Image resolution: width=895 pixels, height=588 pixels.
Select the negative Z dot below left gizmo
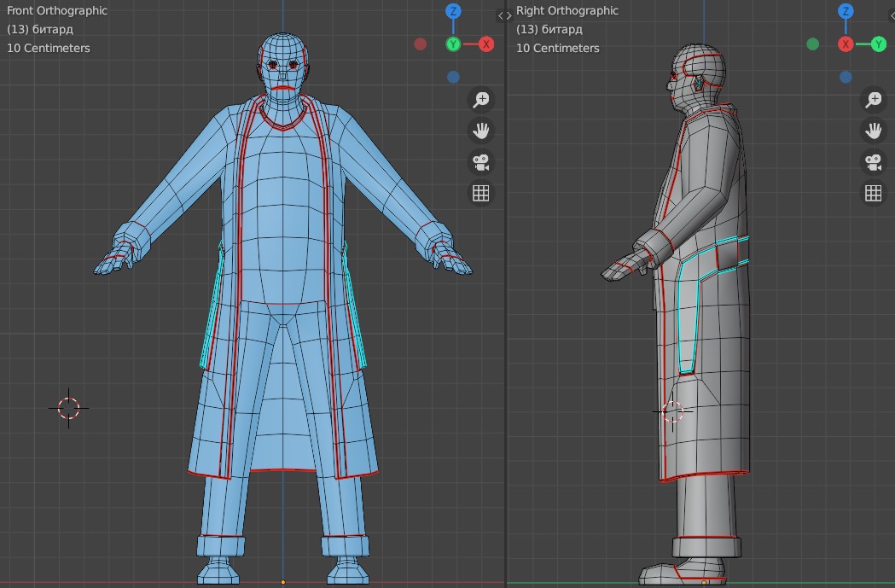click(x=453, y=77)
